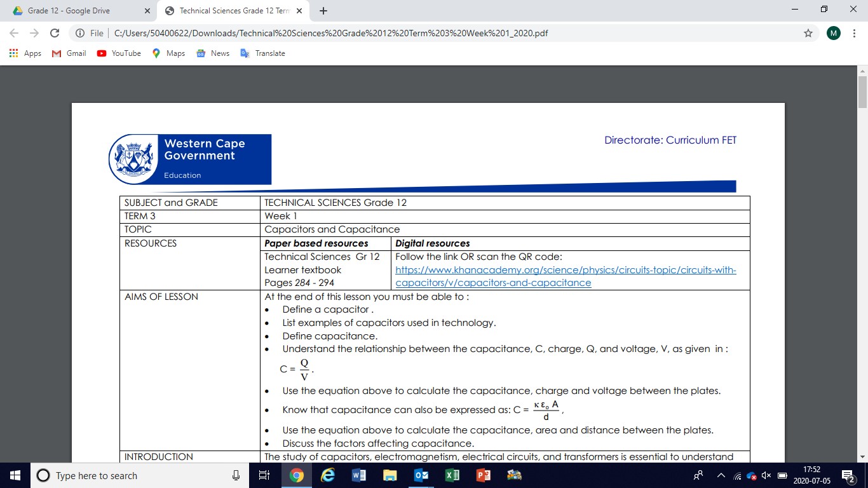Click the Chrome taskbar icon
Viewport: 868px width, 488px height.
[296, 475]
